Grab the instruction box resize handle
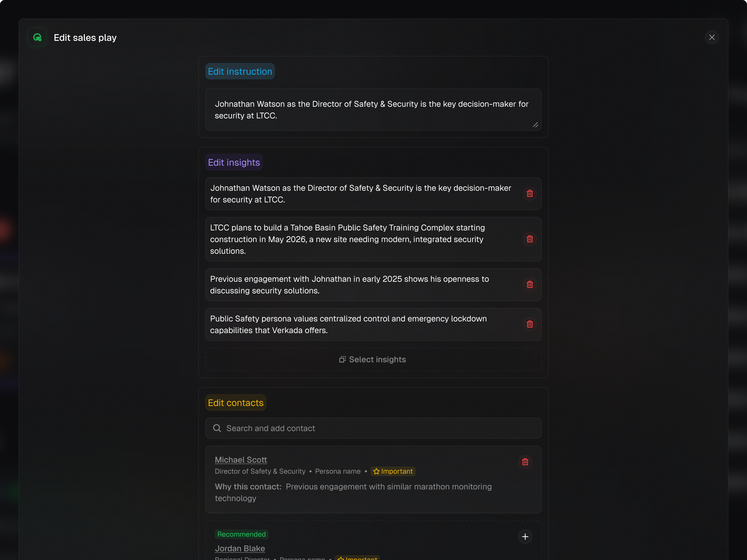 pyautogui.click(x=535, y=125)
